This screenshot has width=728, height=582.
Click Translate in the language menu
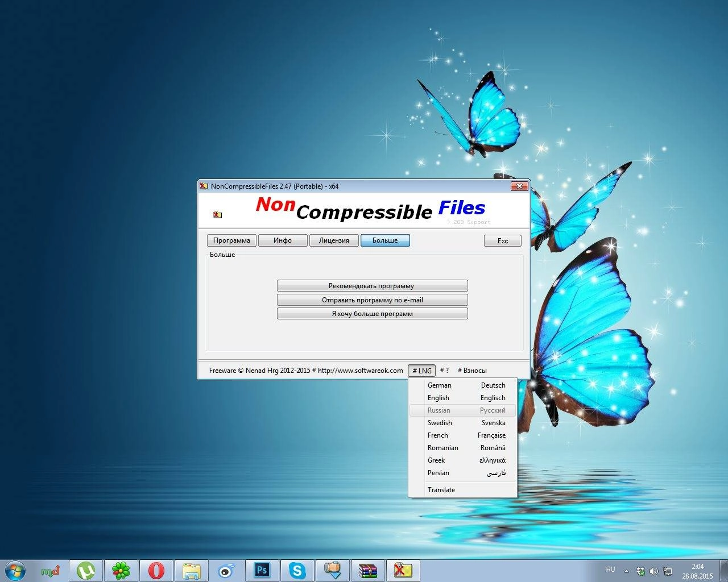462,490
